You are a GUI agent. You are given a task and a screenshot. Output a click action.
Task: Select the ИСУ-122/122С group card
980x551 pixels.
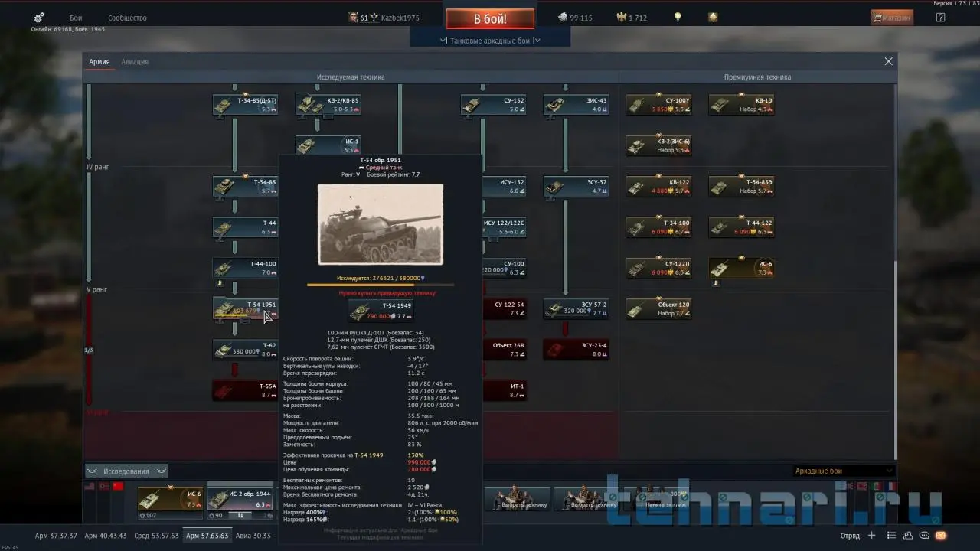(505, 227)
